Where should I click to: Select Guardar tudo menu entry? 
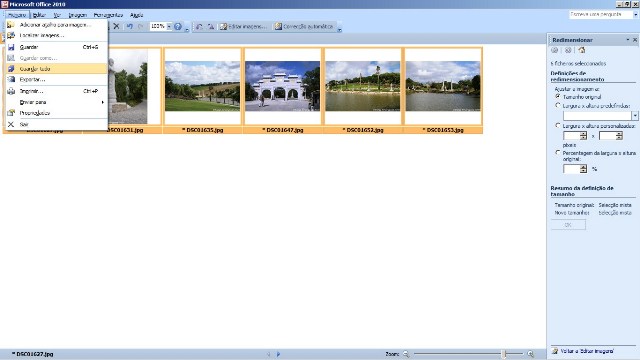(x=57, y=69)
